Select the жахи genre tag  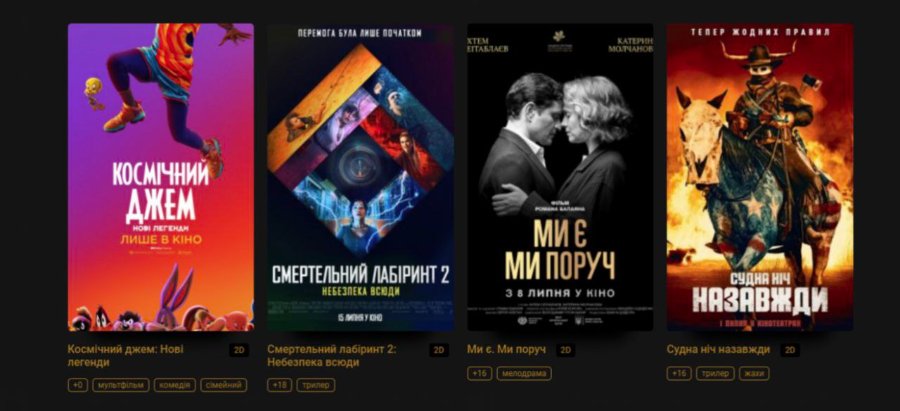(x=754, y=374)
